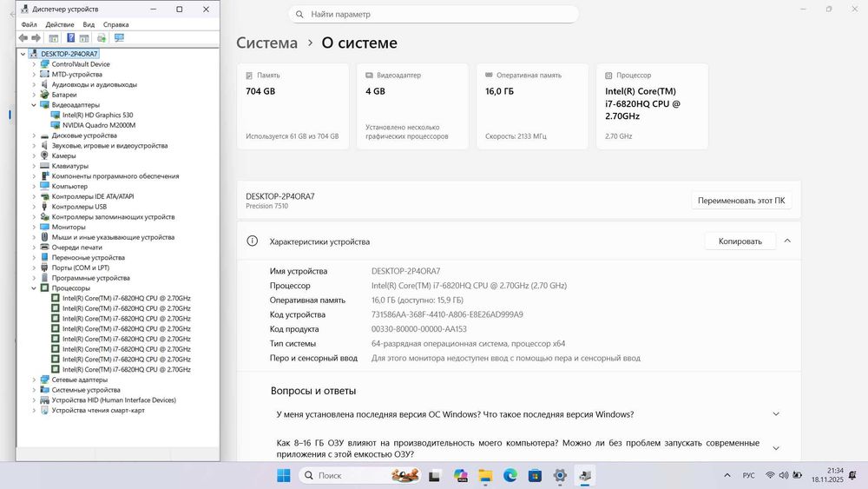Collapse the Видеоадаптеры tree node
This screenshot has width=868, height=489.
[x=34, y=105]
